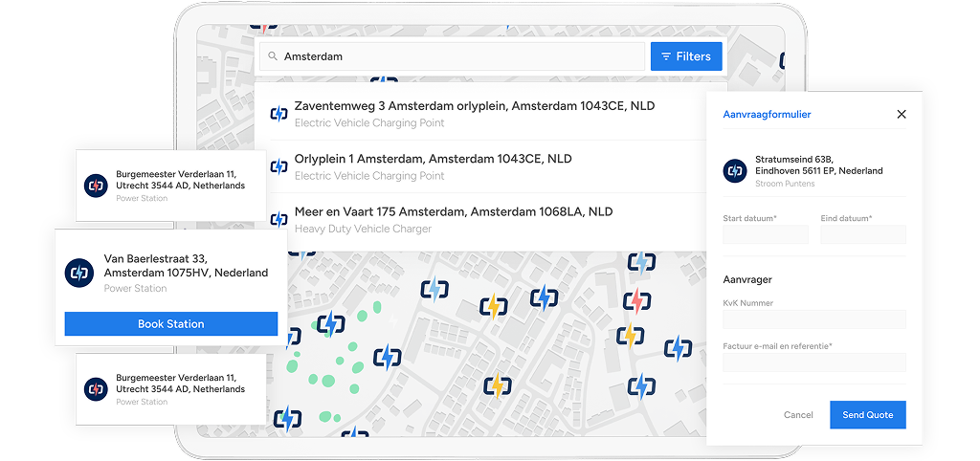Focus the Eind datuum field
Viewport: 980px width, 461px height.
[x=862, y=235]
